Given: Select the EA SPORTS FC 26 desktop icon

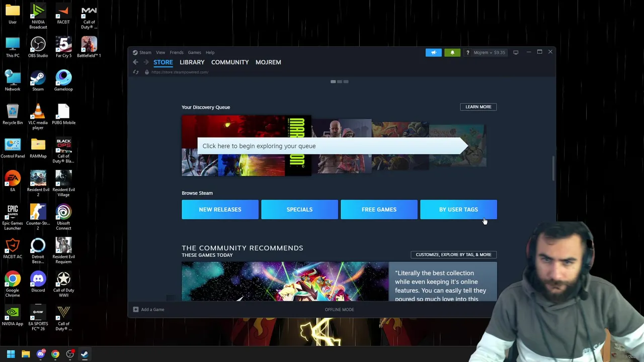Looking at the screenshot, I should [x=38, y=318].
